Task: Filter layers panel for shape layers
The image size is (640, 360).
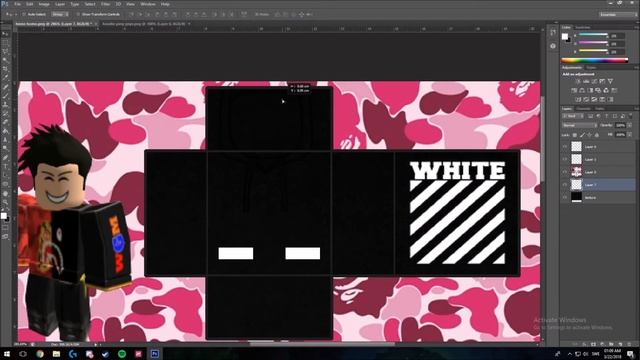Action: click(615, 116)
